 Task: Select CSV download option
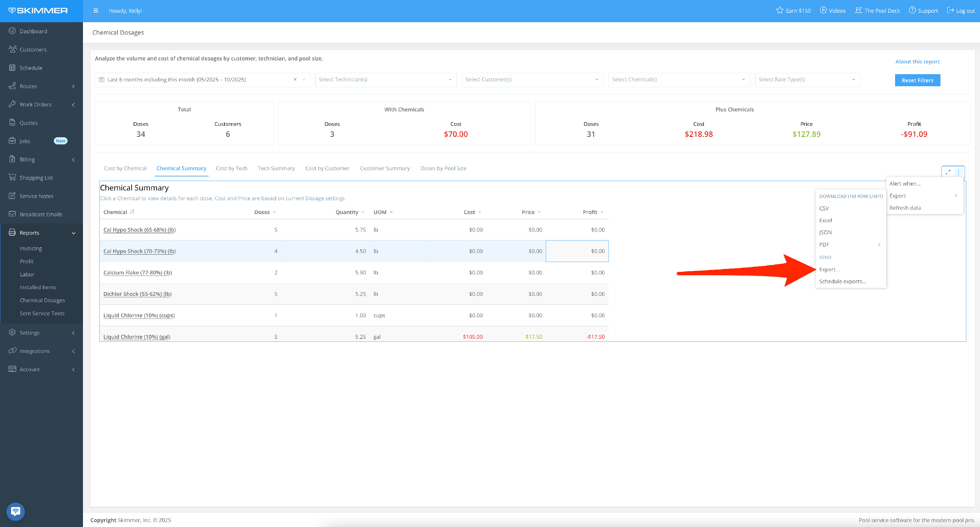pyautogui.click(x=824, y=208)
